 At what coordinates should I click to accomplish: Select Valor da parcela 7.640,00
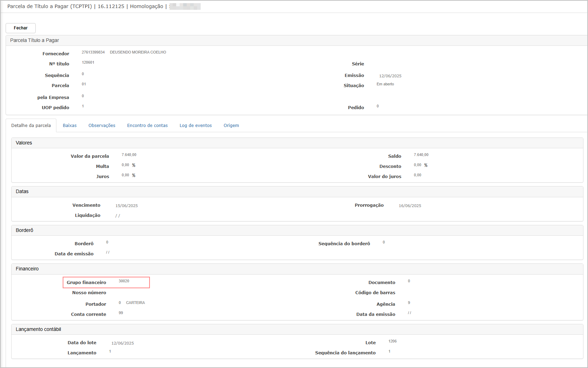[x=129, y=155]
